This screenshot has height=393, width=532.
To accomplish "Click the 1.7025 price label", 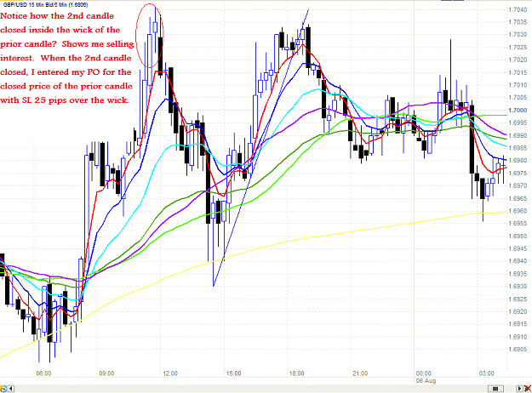I will click(x=518, y=47).
